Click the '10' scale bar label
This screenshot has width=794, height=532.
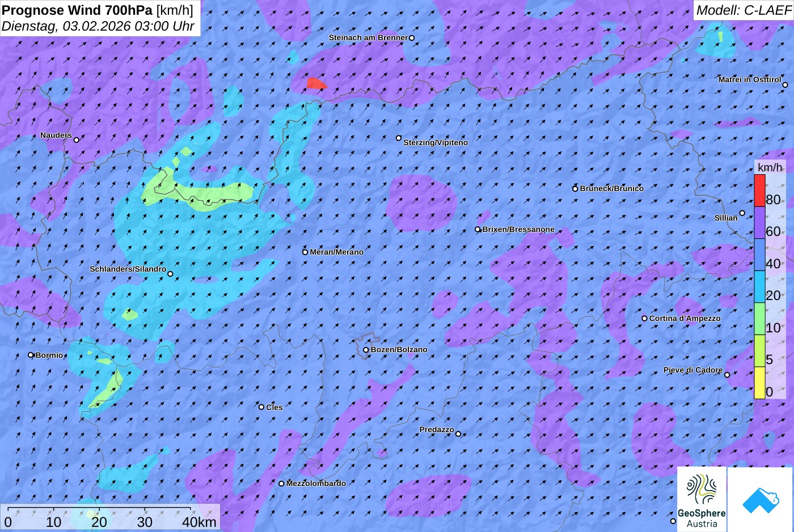click(54, 522)
